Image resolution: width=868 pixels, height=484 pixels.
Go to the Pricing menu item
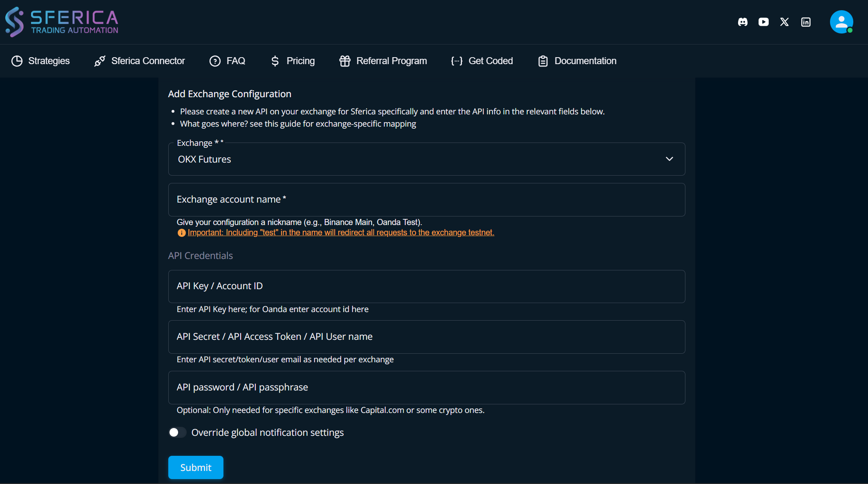point(293,61)
